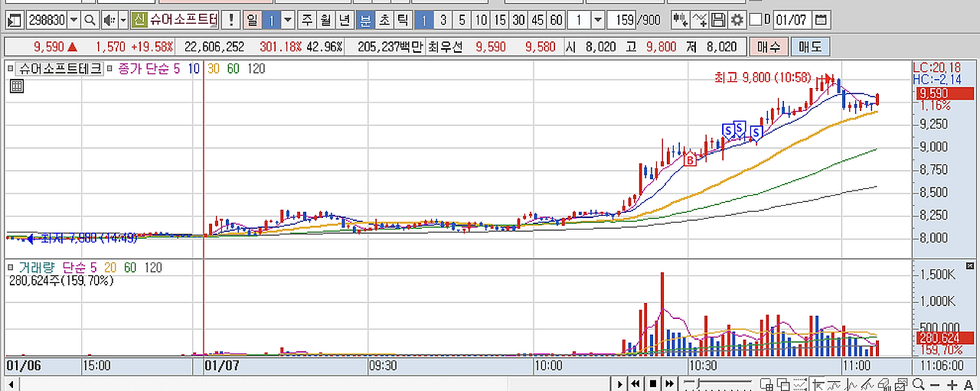This screenshot has height=391, width=980.
Task: Select the 30 minute interval tab
Action: click(518, 20)
